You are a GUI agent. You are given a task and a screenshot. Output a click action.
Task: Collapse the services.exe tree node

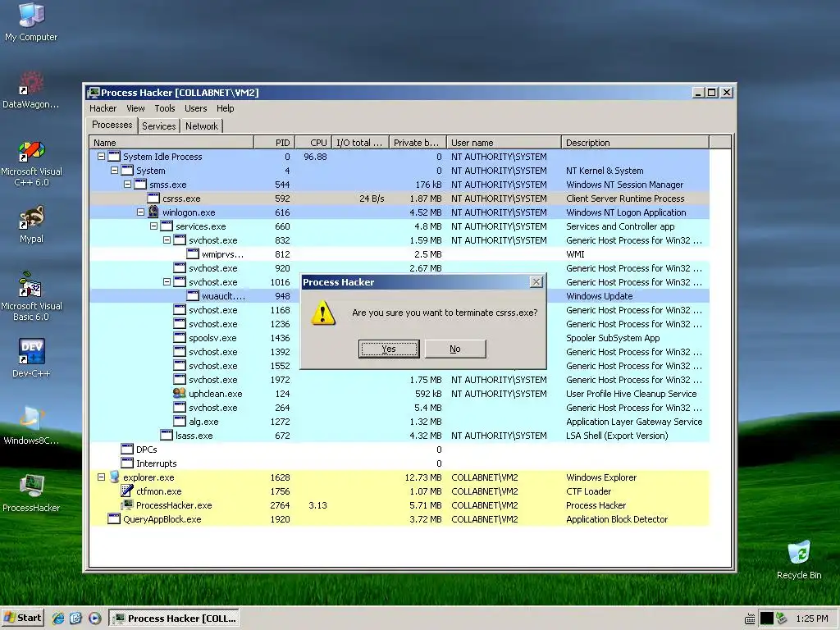(x=153, y=226)
